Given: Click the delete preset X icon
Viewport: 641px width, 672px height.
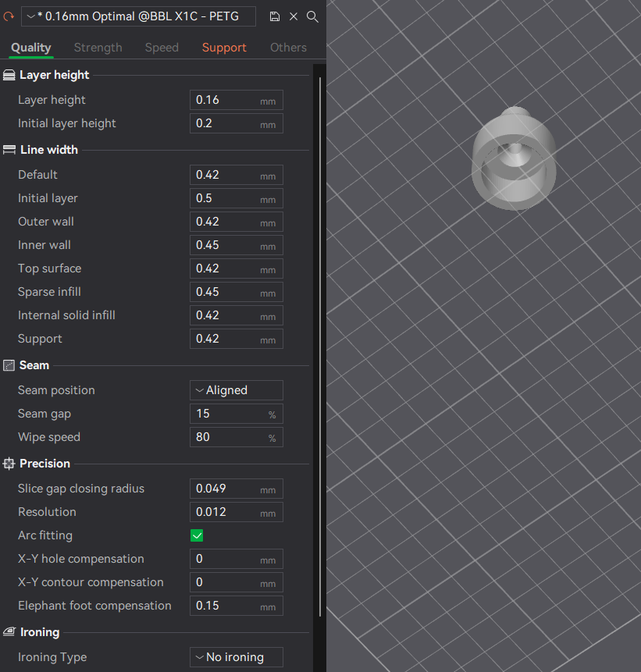Looking at the screenshot, I should click(294, 16).
